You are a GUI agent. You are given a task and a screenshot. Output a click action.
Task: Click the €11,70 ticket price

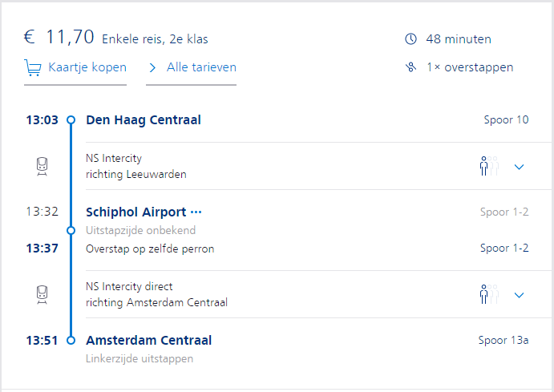tap(59, 37)
